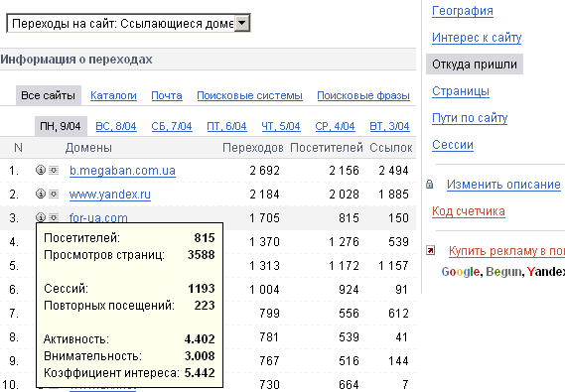Go to Сессии section
The image size is (565, 392).
click(x=453, y=145)
